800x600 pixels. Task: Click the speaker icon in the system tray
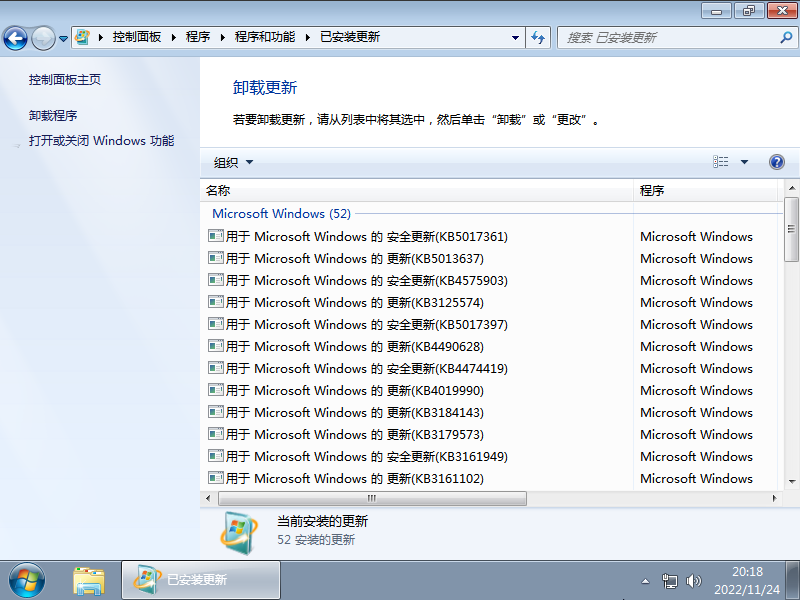pyautogui.click(x=694, y=580)
